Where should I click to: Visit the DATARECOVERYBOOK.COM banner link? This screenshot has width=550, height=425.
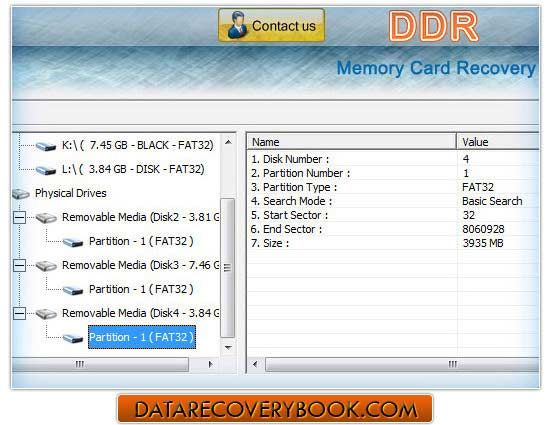click(x=275, y=409)
